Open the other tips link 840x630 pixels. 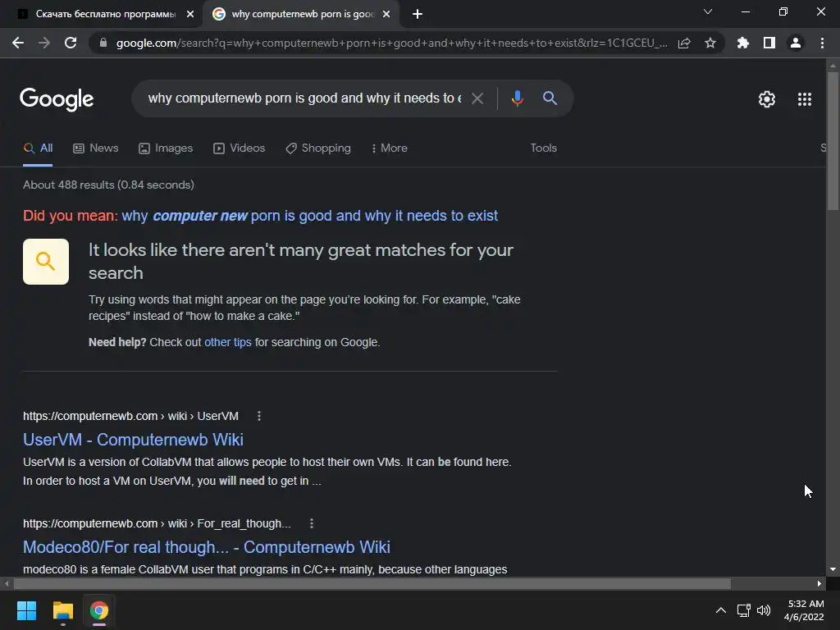click(x=228, y=342)
